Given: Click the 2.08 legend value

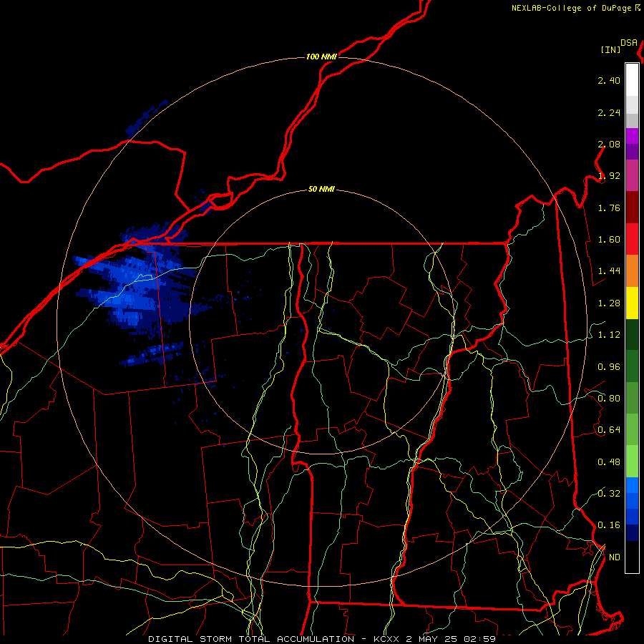Looking at the screenshot, I should (609, 144).
